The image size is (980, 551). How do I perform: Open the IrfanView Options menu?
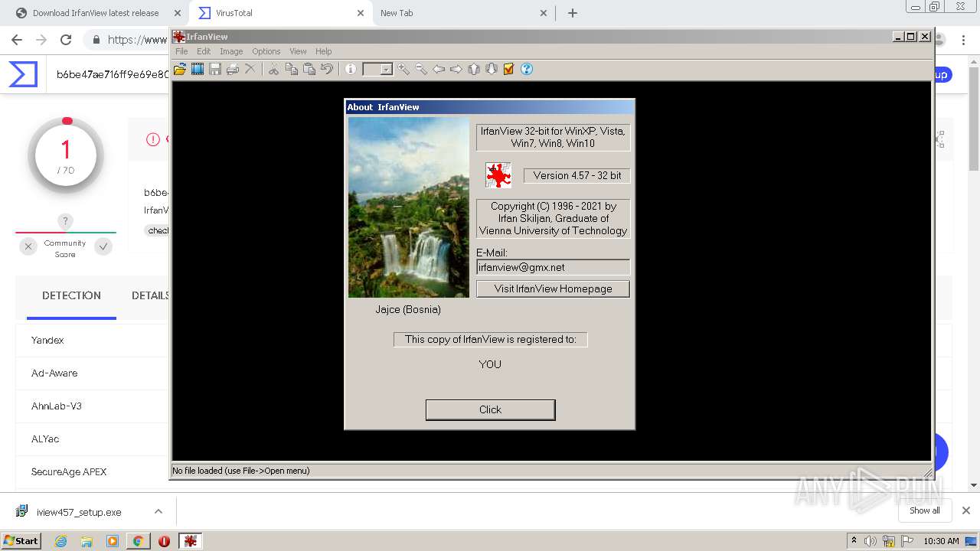tap(266, 51)
